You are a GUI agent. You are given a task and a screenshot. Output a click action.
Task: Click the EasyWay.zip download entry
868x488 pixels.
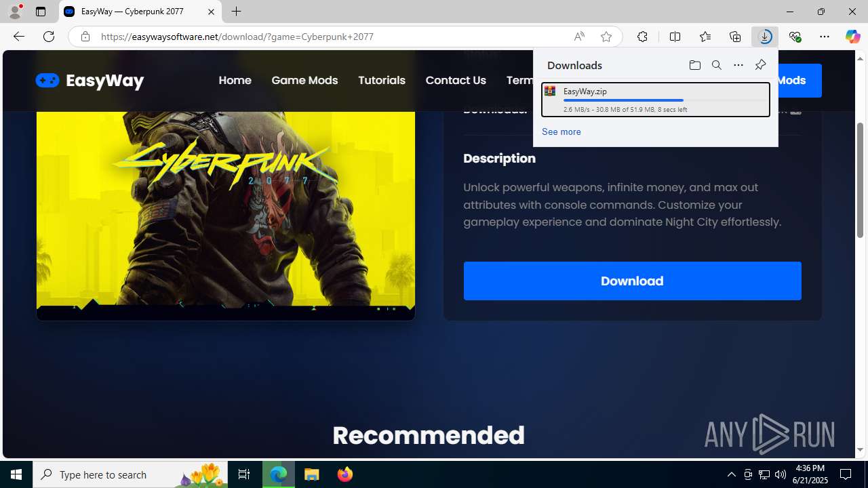point(655,99)
